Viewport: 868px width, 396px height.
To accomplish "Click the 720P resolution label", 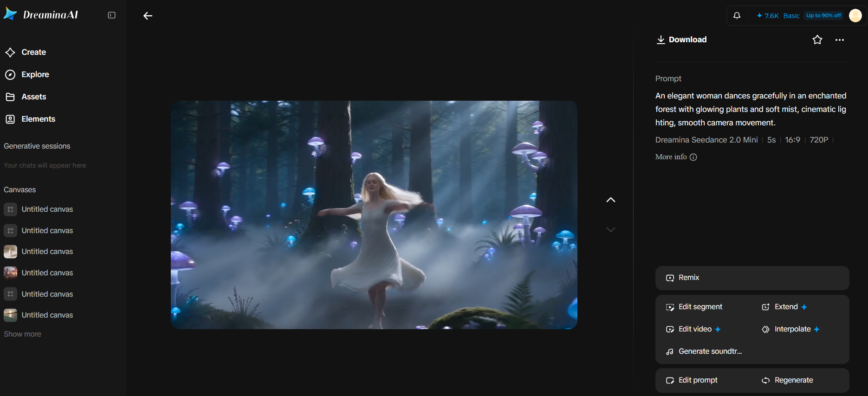I will pos(819,140).
